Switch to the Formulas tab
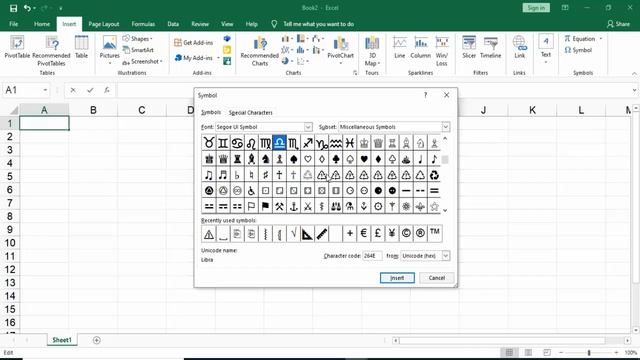The height and width of the screenshot is (360, 640). 143,24
